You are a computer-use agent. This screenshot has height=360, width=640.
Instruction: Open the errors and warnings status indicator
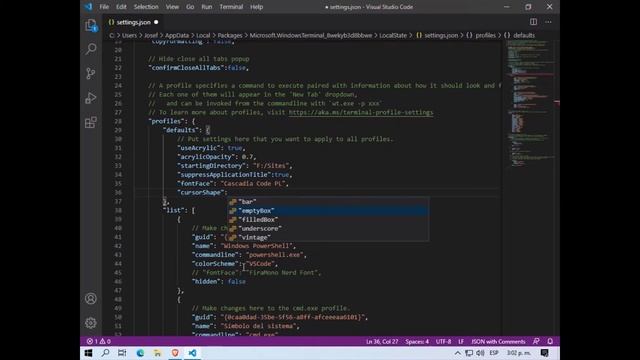(x=98, y=341)
